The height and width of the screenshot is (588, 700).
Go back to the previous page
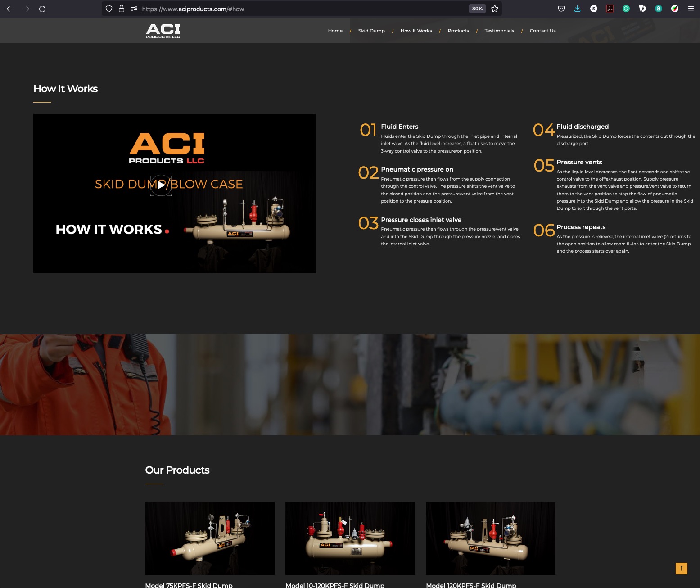tap(10, 9)
